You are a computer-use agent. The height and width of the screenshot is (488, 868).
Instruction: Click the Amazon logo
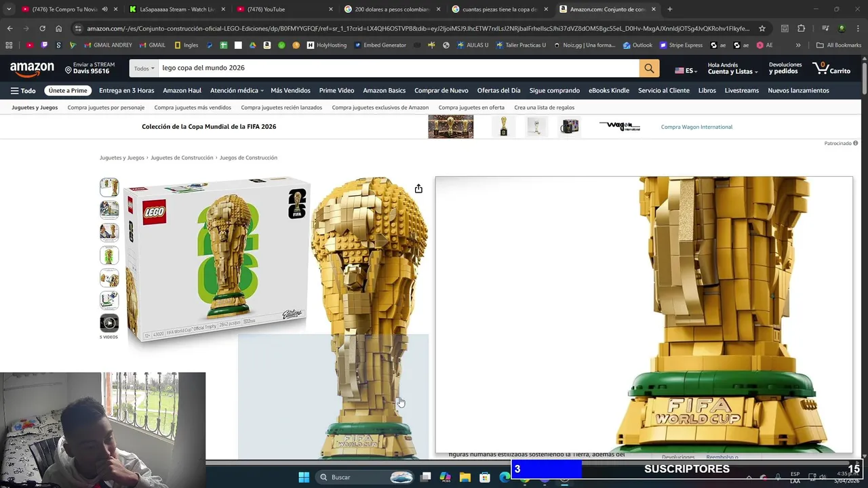pos(32,68)
